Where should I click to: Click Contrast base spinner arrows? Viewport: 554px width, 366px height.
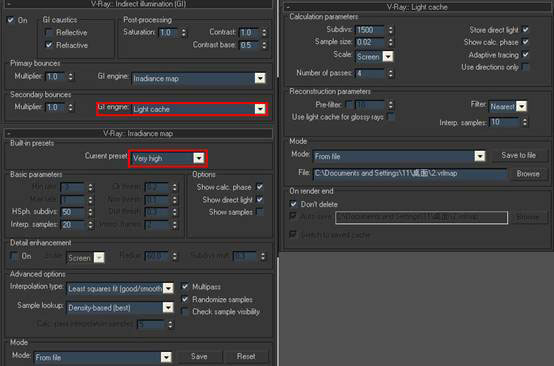[x=264, y=45]
